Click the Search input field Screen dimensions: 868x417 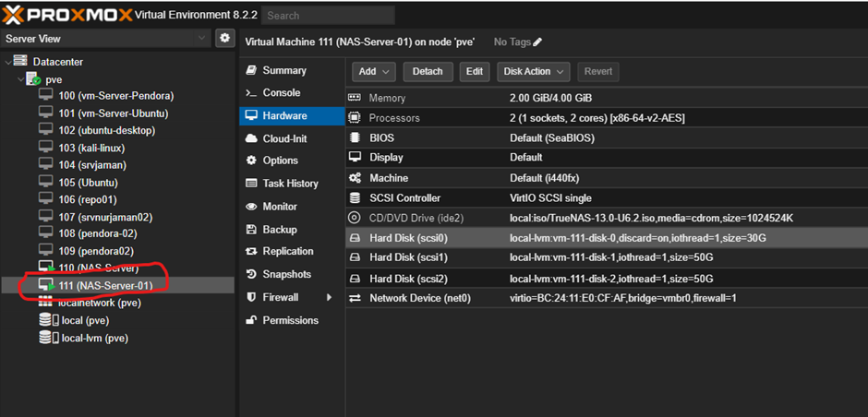(x=328, y=15)
